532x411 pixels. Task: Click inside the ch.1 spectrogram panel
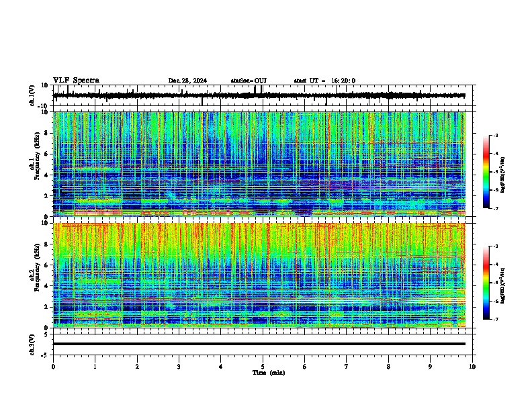pyautogui.click(x=259, y=164)
